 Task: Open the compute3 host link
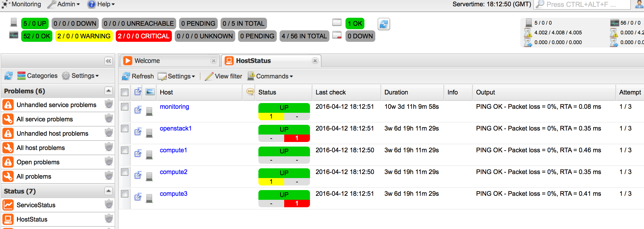[x=174, y=194]
